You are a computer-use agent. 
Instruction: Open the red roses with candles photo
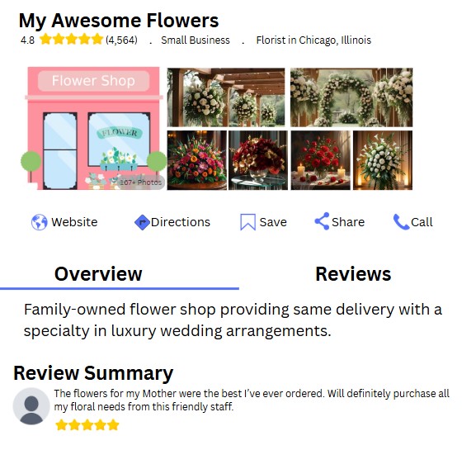point(321,160)
